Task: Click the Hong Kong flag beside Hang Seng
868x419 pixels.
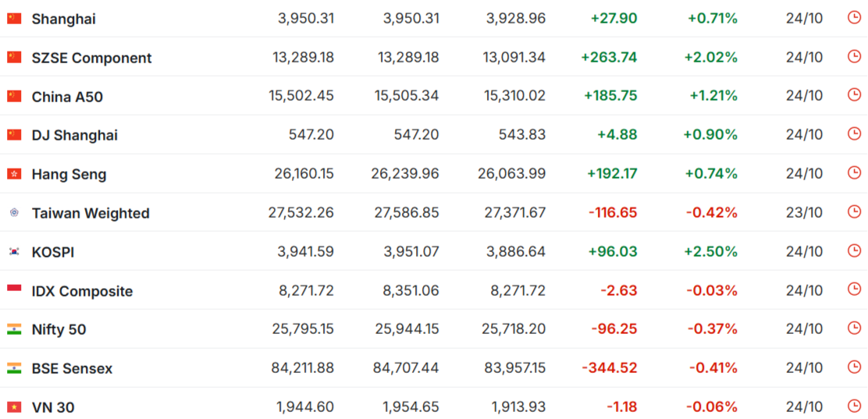Action: click(14, 174)
